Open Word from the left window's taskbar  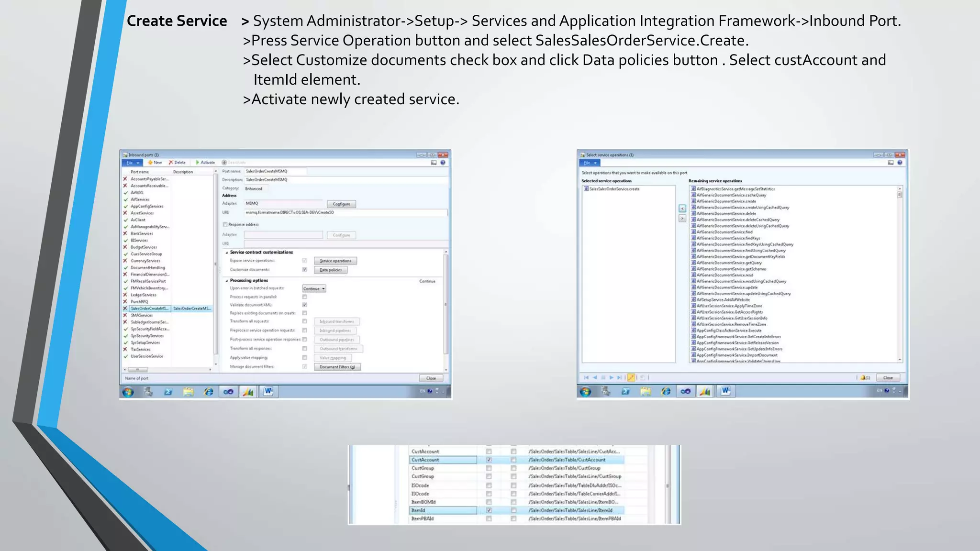pos(268,392)
